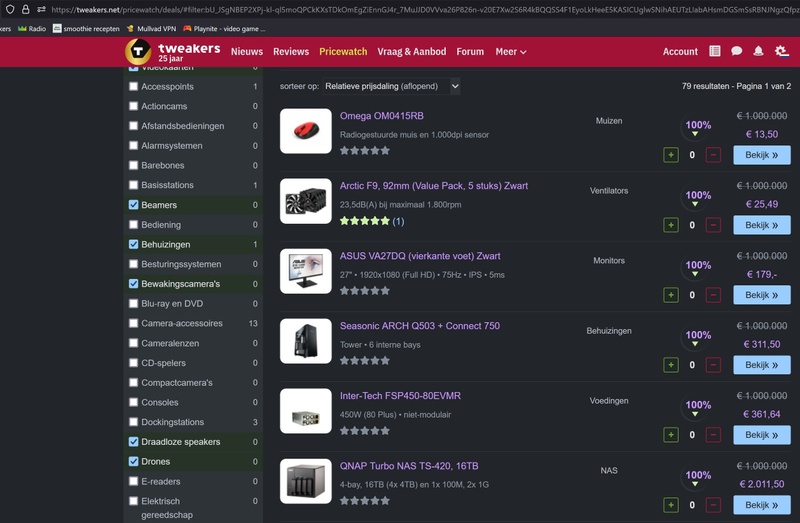Decrease quantity for Omega OM0415RB
The height and width of the screenshot is (523, 800).
(x=713, y=155)
